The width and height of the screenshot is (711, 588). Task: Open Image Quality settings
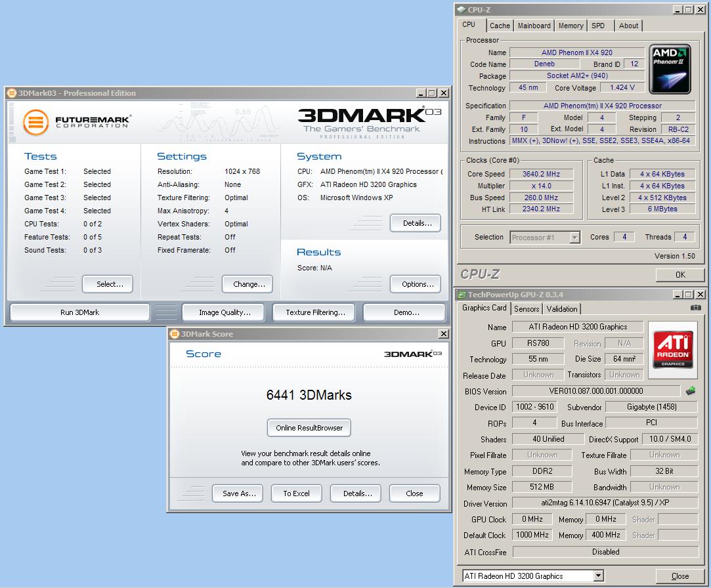[x=225, y=312]
